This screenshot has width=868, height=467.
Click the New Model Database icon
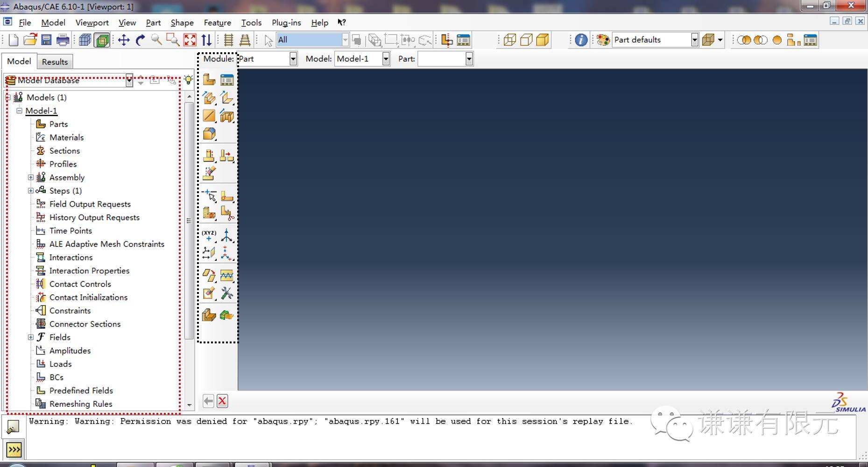coord(14,40)
